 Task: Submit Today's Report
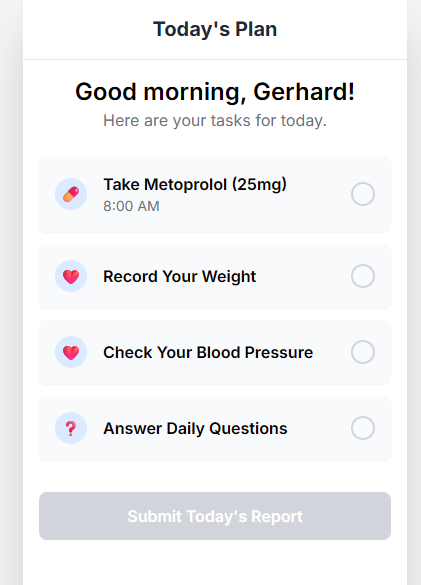215,516
